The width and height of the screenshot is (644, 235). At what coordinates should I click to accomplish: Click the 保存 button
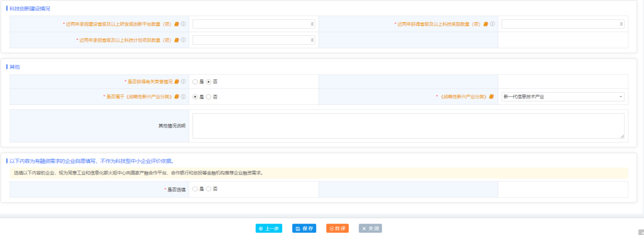point(304,228)
